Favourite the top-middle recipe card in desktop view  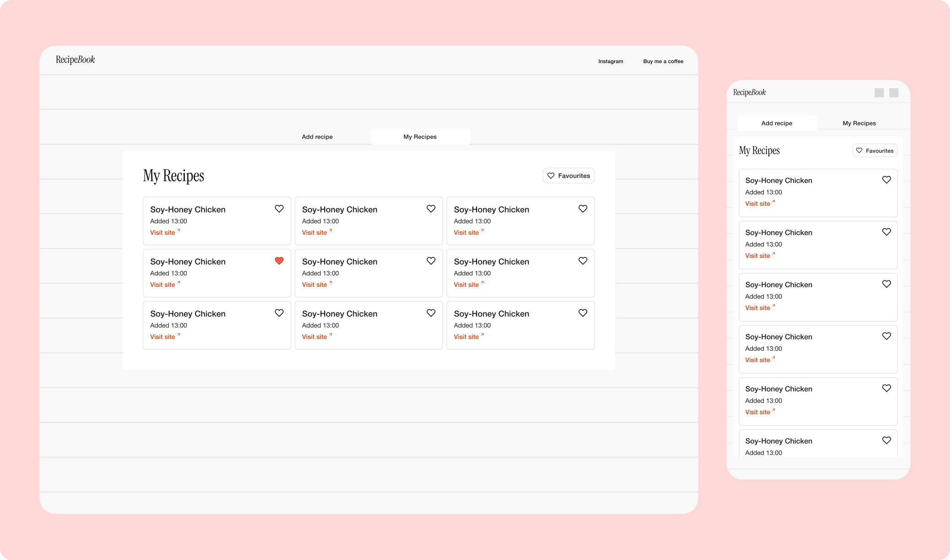pos(431,209)
